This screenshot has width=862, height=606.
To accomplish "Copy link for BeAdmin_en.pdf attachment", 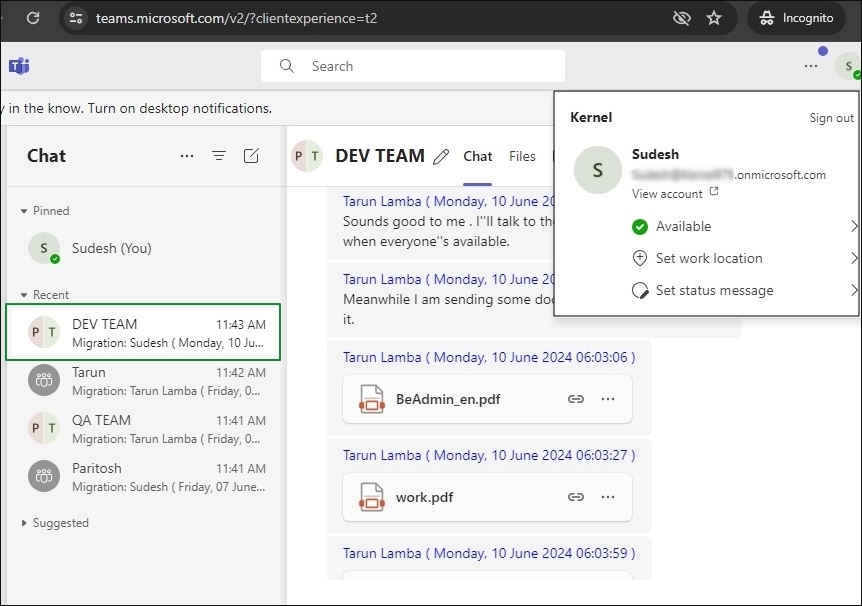I will click(576, 399).
